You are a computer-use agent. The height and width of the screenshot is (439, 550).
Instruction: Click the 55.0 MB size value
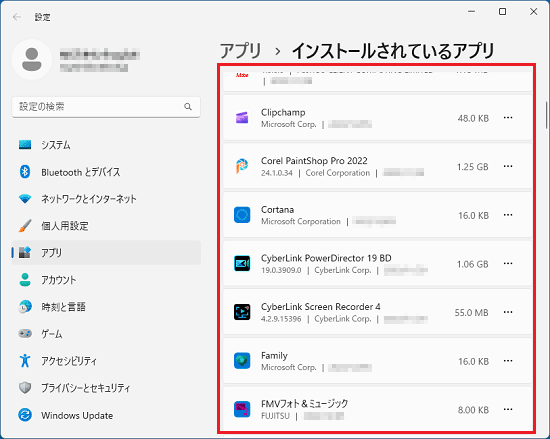click(x=471, y=313)
